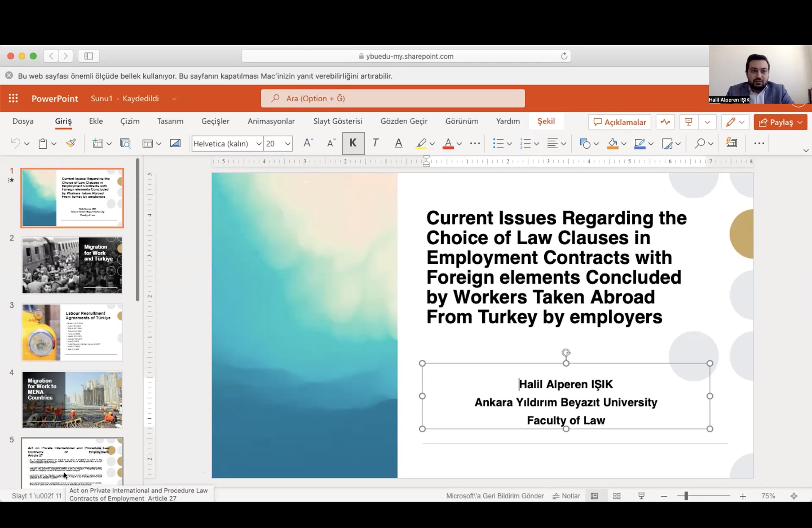Toggle italic T formatting button
This screenshot has width=812, height=528.
(375, 143)
